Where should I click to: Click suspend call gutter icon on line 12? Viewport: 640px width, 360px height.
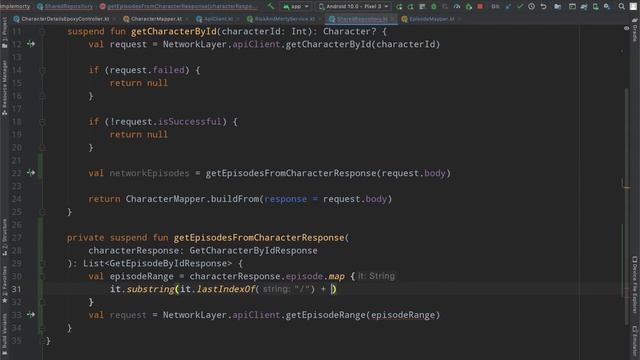31,44
